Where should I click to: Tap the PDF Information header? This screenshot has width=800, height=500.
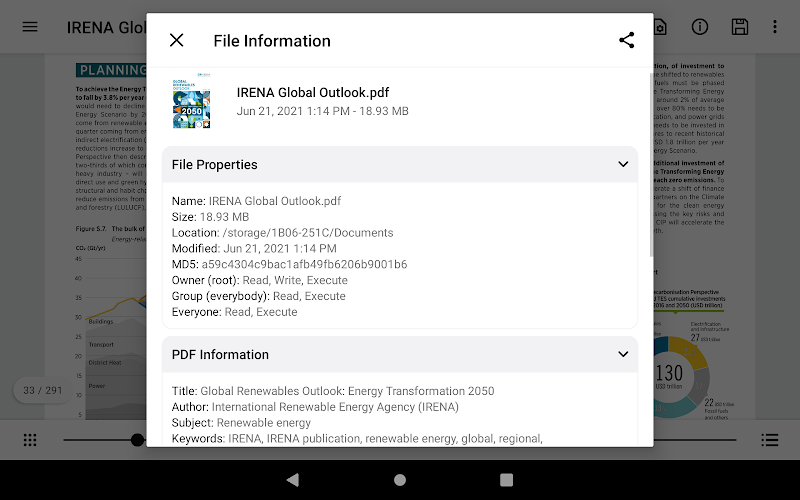(x=400, y=354)
